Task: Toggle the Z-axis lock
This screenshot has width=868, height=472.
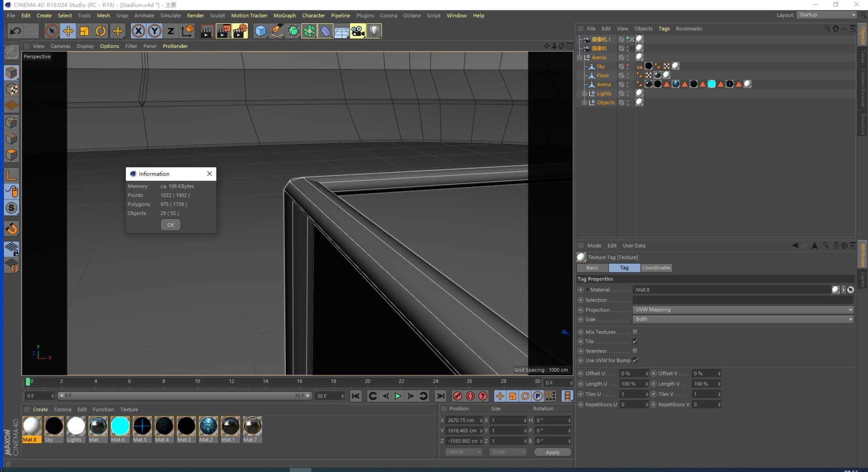Action: [170, 31]
